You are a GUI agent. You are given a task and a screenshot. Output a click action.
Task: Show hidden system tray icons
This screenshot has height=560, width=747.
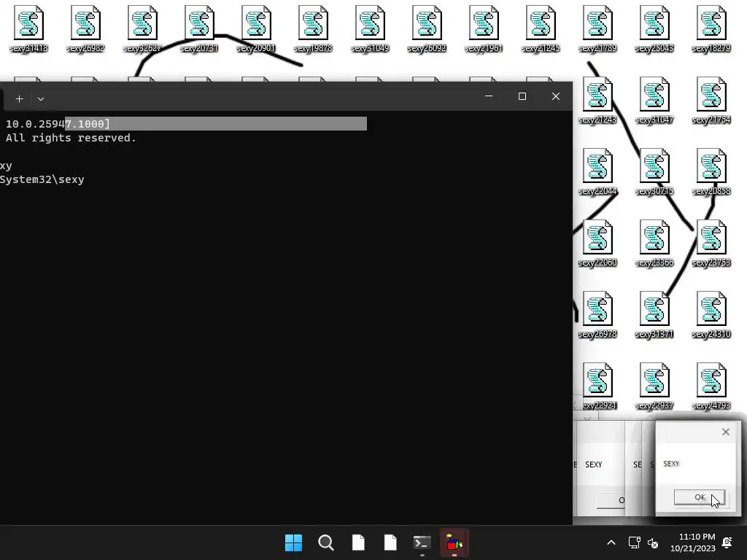click(611, 542)
